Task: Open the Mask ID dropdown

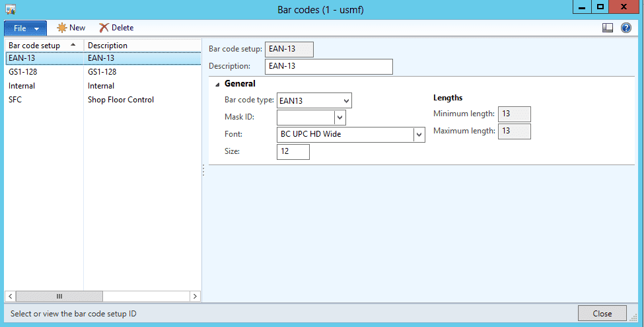Action: (x=340, y=118)
